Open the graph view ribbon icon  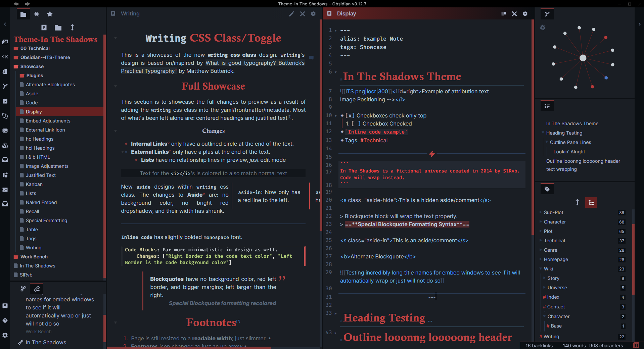coord(5,86)
